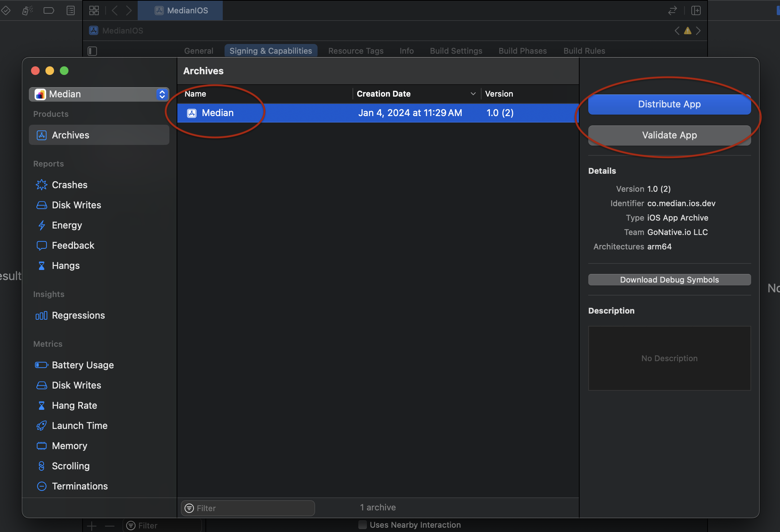780x532 pixels.
Task: Sort archives by Version column
Action: (530, 94)
